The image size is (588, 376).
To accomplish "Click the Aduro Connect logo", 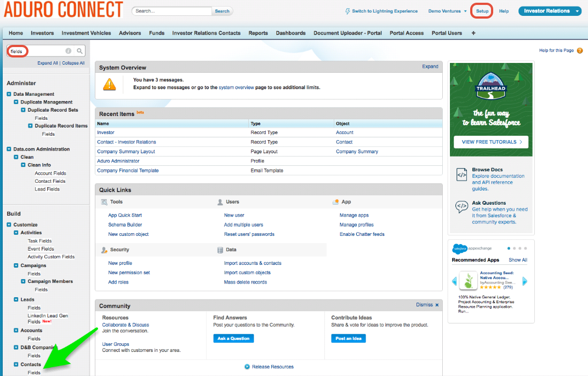I will pos(64,9).
